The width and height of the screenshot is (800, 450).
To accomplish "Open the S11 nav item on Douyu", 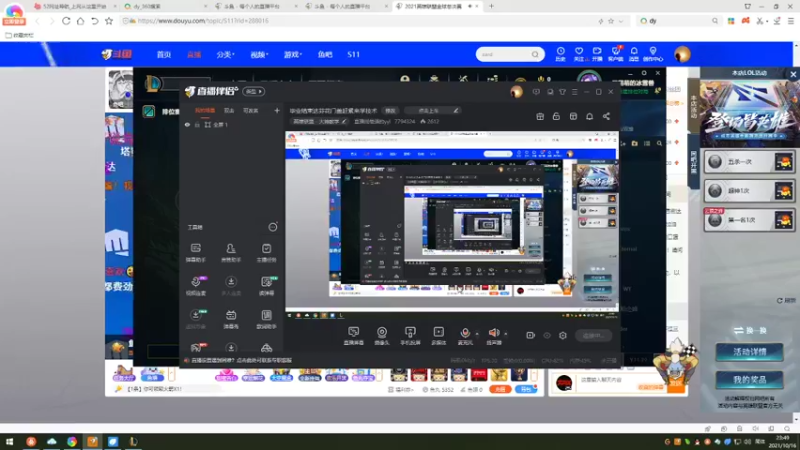I will pos(354,55).
